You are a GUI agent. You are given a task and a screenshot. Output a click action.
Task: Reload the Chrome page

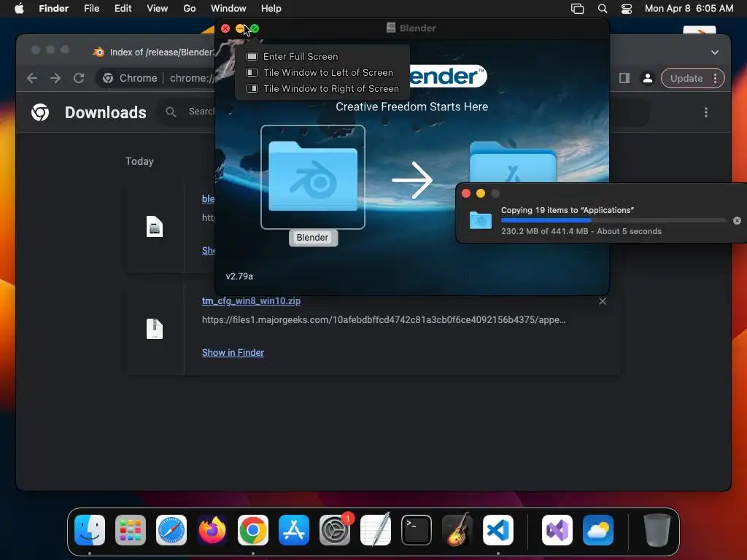tap(79, 78)
